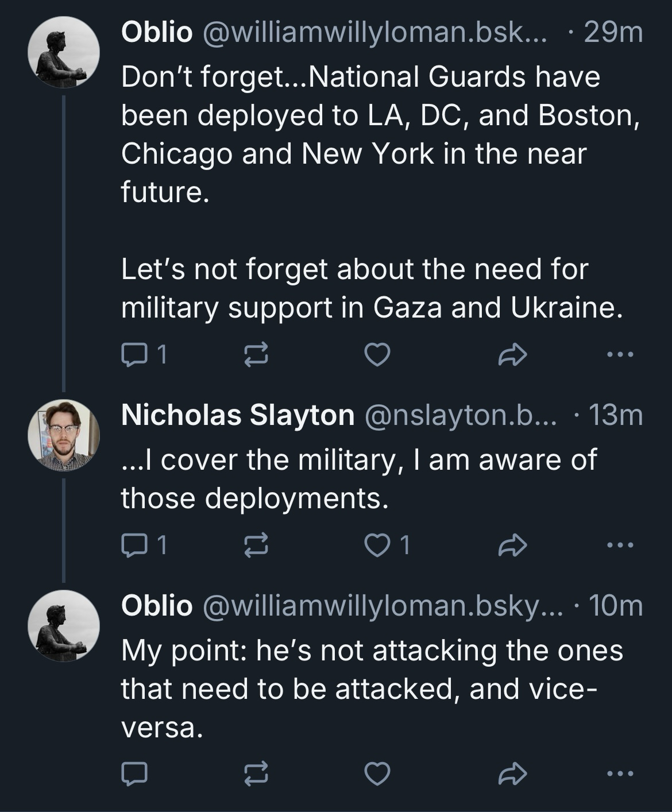Viewport: 672px width, 812px height.
Task: Repost Oblio's National Guards post
Action: pos(256,354)
